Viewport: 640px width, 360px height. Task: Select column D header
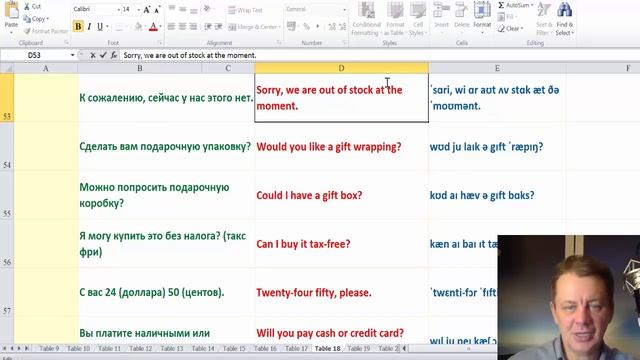pyautogui.click(x=341, y=68)
